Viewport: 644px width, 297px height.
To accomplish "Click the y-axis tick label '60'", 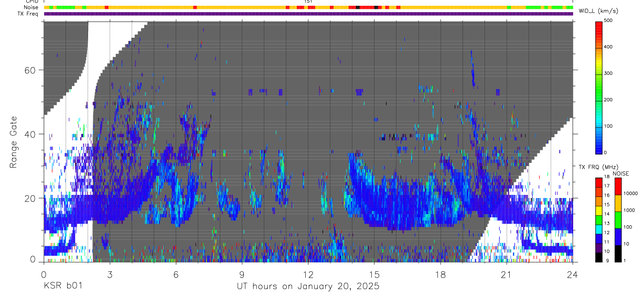I will pos(31,70).
